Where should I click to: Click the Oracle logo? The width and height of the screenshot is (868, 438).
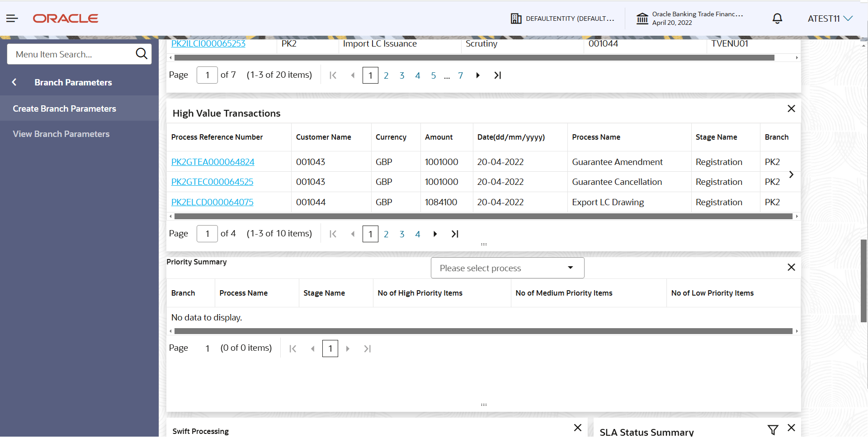point(65,18)
